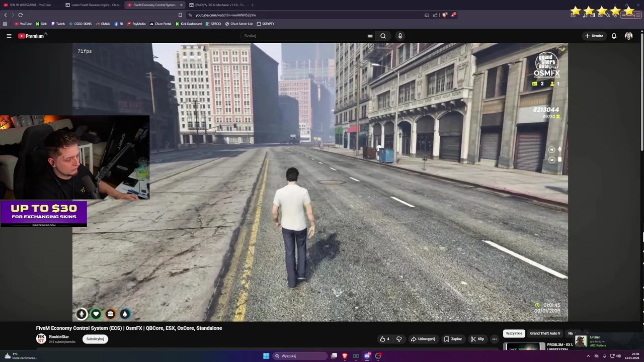Click the Brave Shields lion icon
Viewport: 644px width, 362px height.
(x=444, y=15)
